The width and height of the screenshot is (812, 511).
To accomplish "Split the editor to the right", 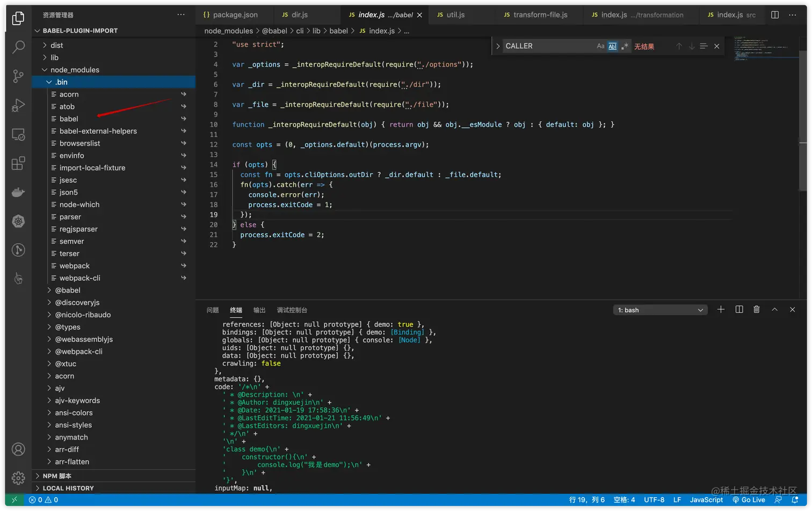I will coord(775,14).
